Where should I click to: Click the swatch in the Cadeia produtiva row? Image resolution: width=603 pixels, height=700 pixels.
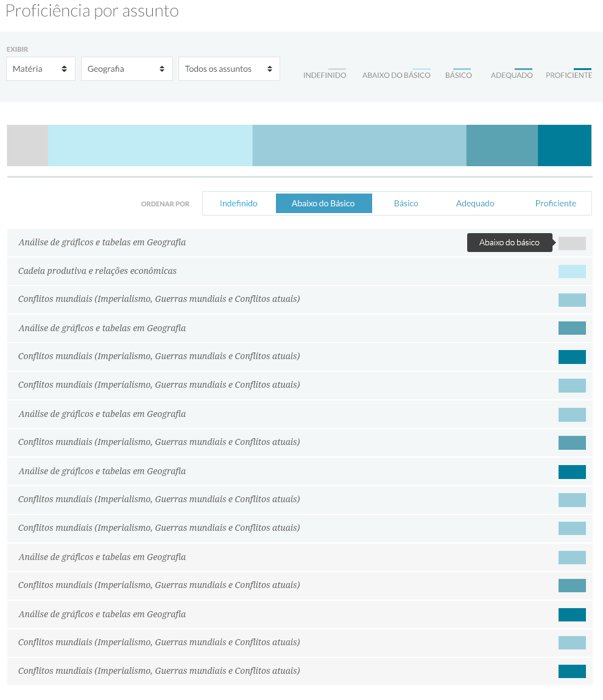(572, 271)
